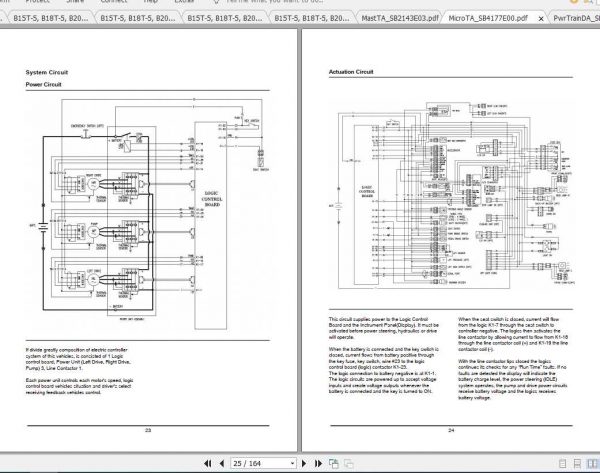This screenshot has width=600, height=473.
Task: Click the previous view icon
Action: click(x=334, y=463)
